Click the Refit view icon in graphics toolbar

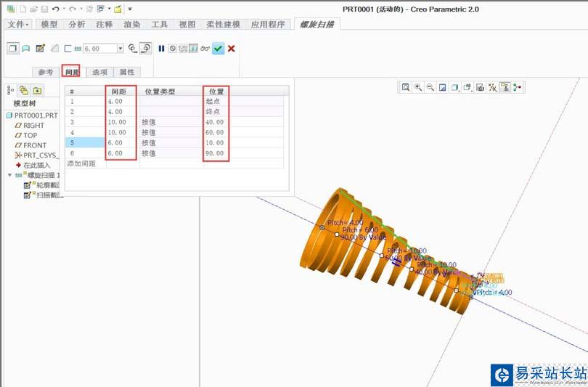(405, 87)
